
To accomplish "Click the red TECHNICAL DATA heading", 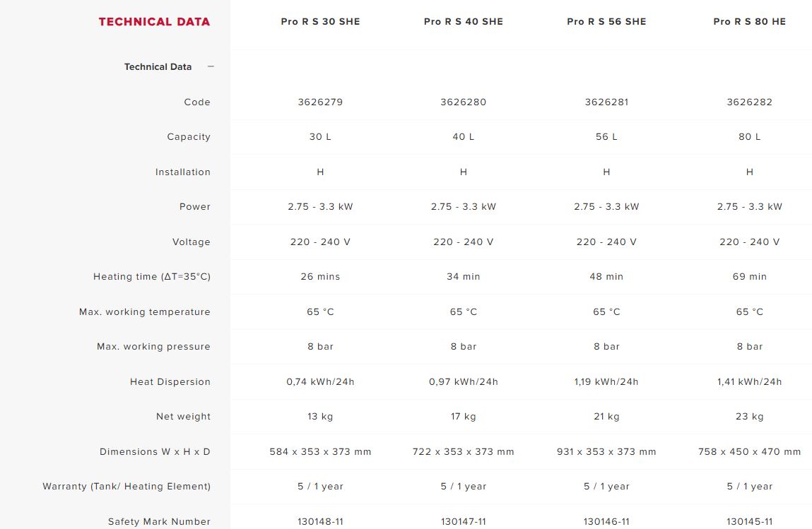I will pos(154,22).
